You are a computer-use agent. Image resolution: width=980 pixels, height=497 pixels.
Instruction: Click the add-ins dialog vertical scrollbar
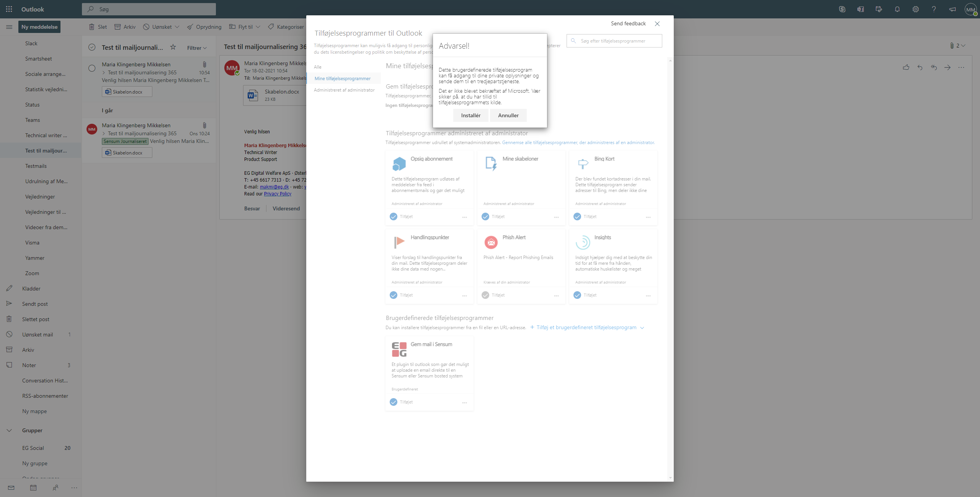pos(670,268)
